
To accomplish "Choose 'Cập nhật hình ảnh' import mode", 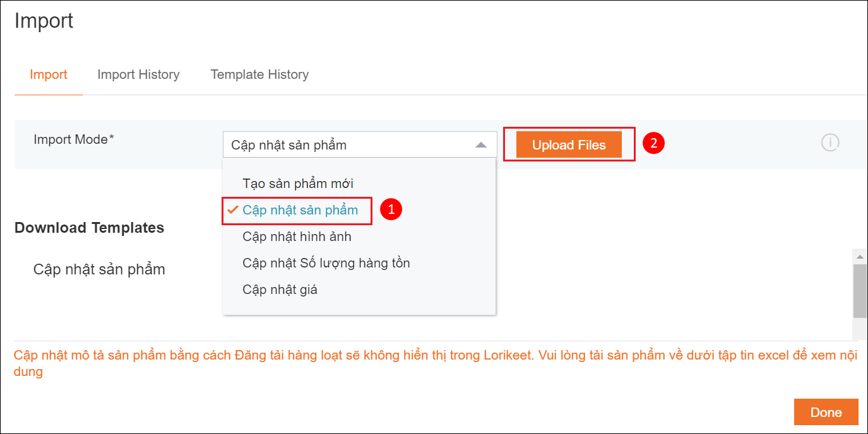I will (297, 237).
